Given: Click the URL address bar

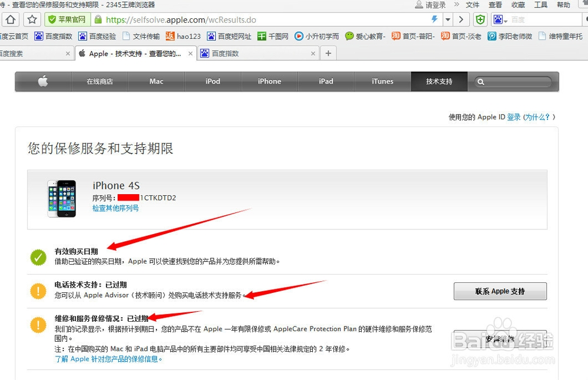Looking at the screenshot, I should [266, 19].
